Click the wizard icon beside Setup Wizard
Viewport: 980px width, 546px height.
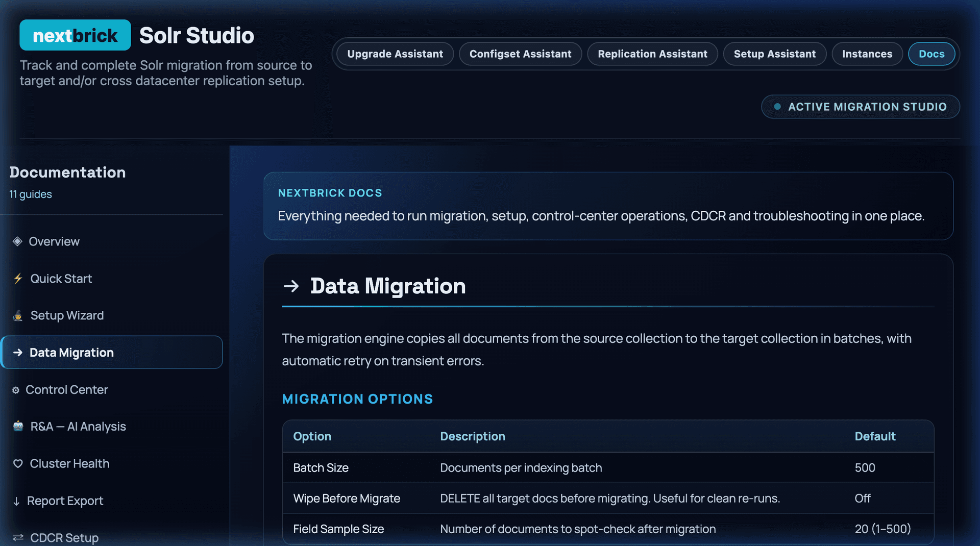[x=18, y=315]
